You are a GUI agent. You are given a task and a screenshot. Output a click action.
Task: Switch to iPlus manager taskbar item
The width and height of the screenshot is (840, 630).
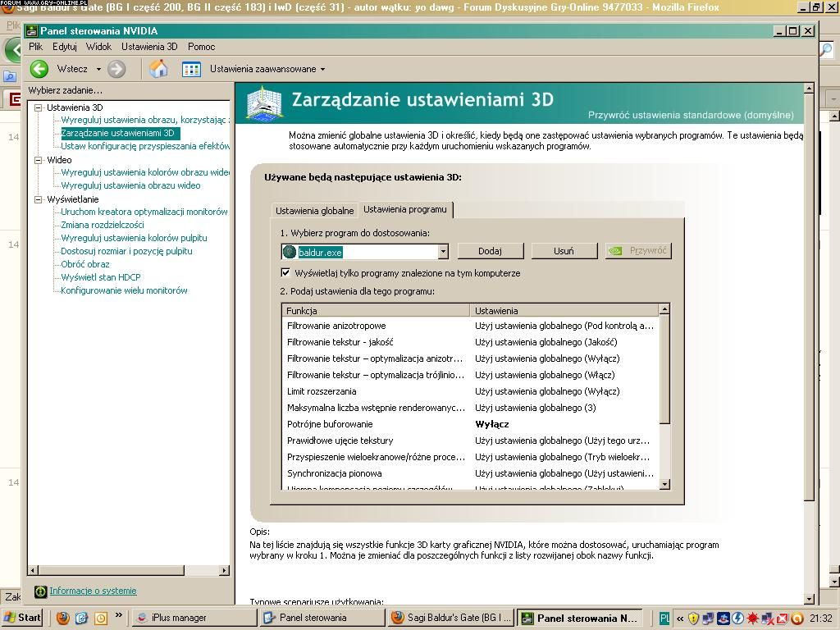194,618
